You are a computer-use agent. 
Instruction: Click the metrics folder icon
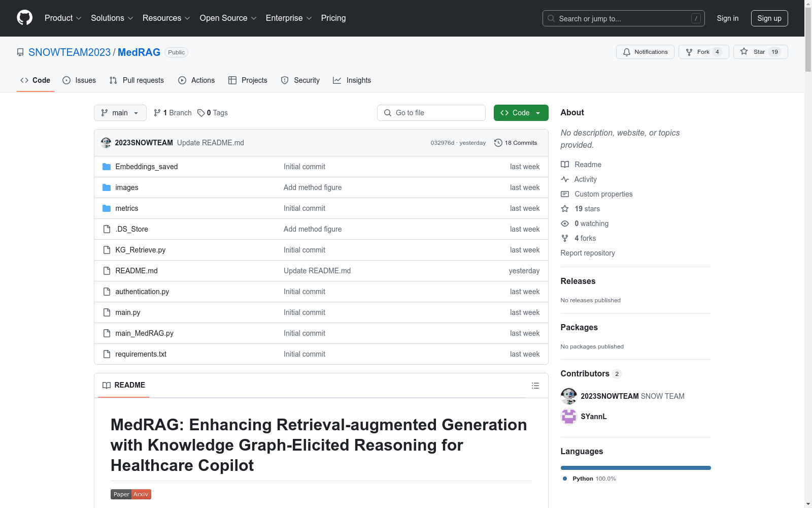click(x=107, y=208)
